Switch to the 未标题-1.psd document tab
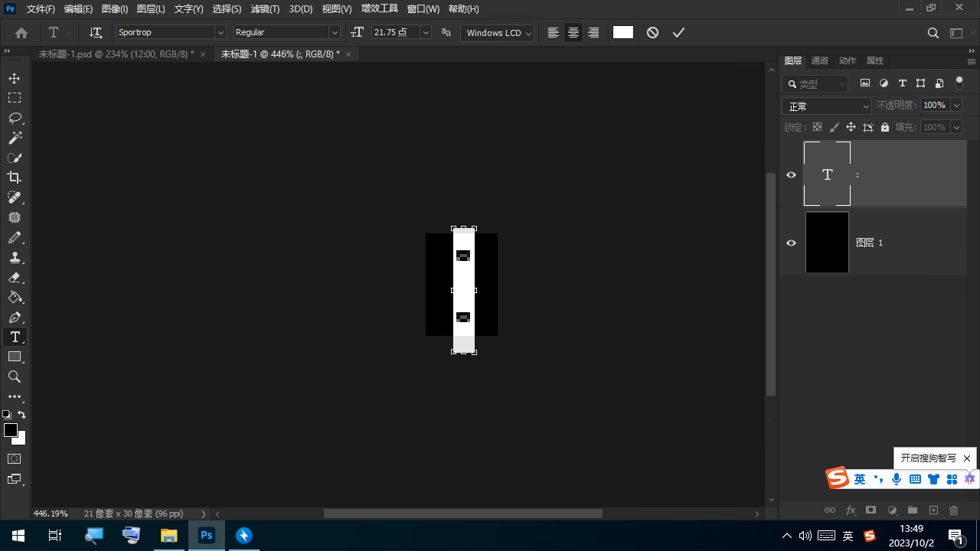The width and height of the screenshot is (980, 551). [116, 54]
